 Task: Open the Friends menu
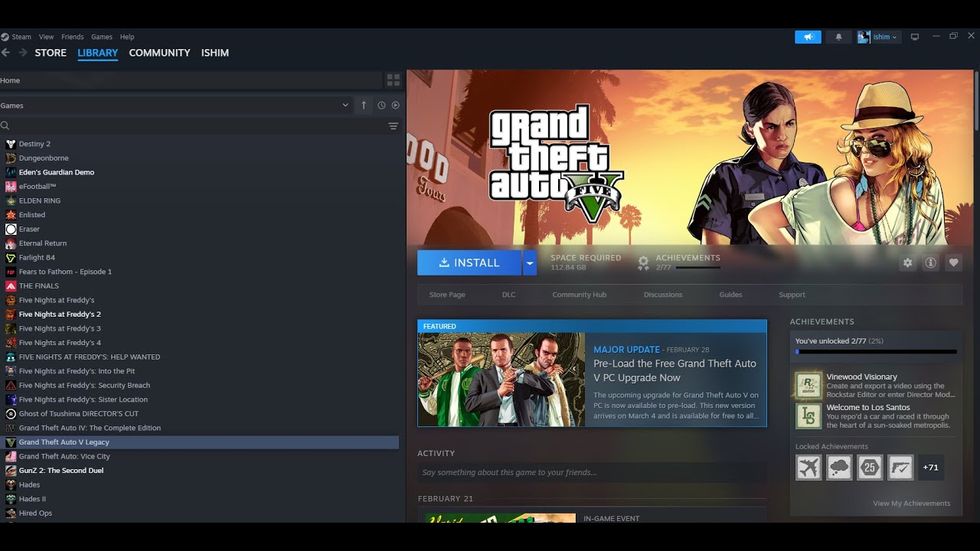[73, 37]
